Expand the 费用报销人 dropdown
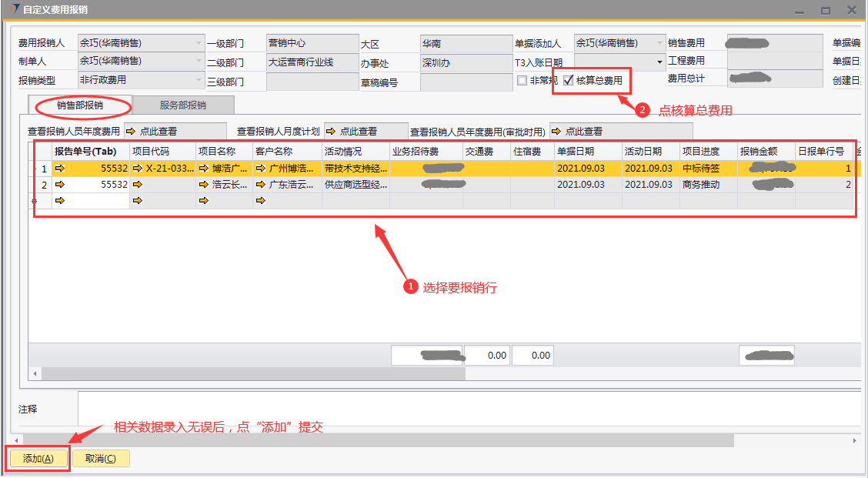The image size is (868, 478). pos(199,43)
